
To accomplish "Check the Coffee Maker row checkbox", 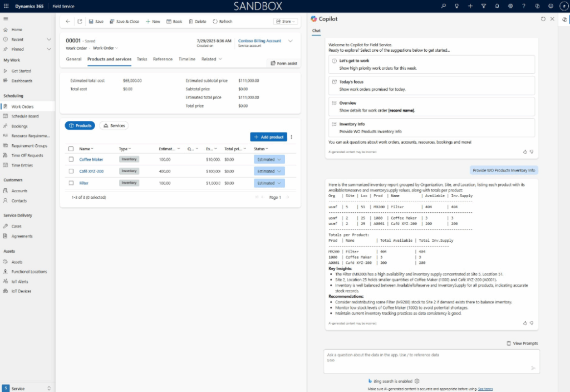I will point(71,159).
